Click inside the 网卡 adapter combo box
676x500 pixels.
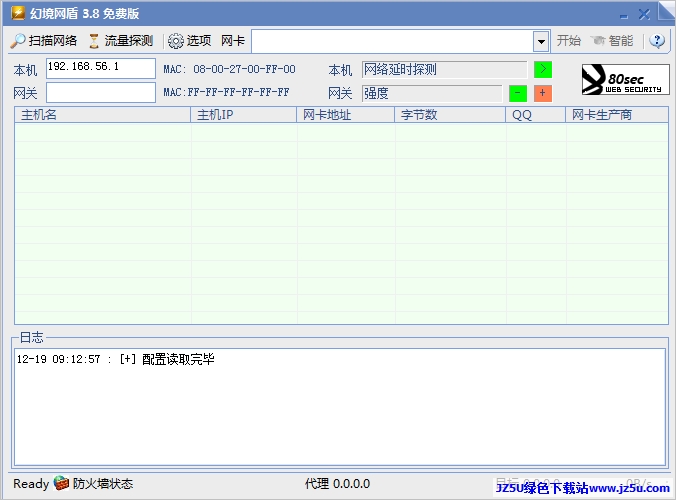[x=392, y=42]
